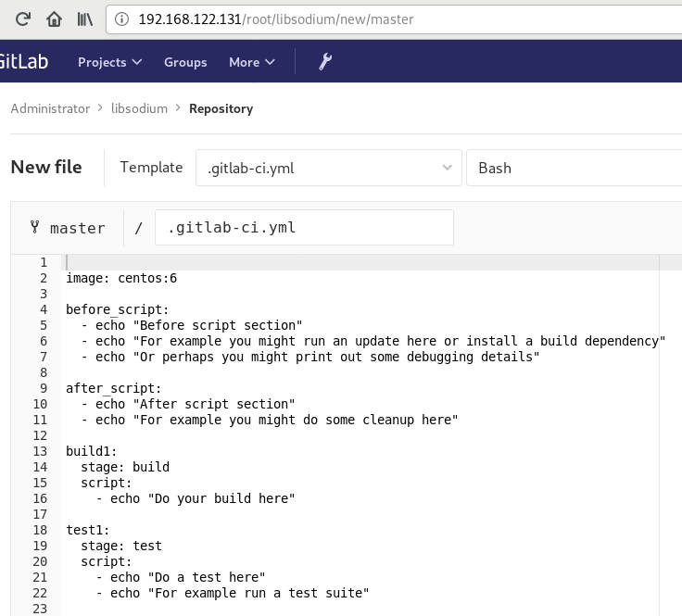Open the Bash template selector
This screenshot has height=616, width=682.
575,169
